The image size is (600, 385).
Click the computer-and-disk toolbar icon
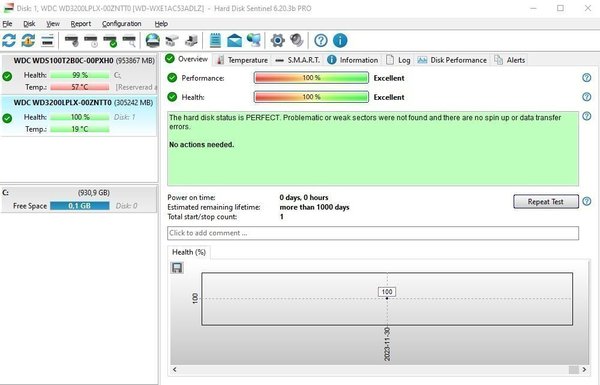click(x=191, y=40)
